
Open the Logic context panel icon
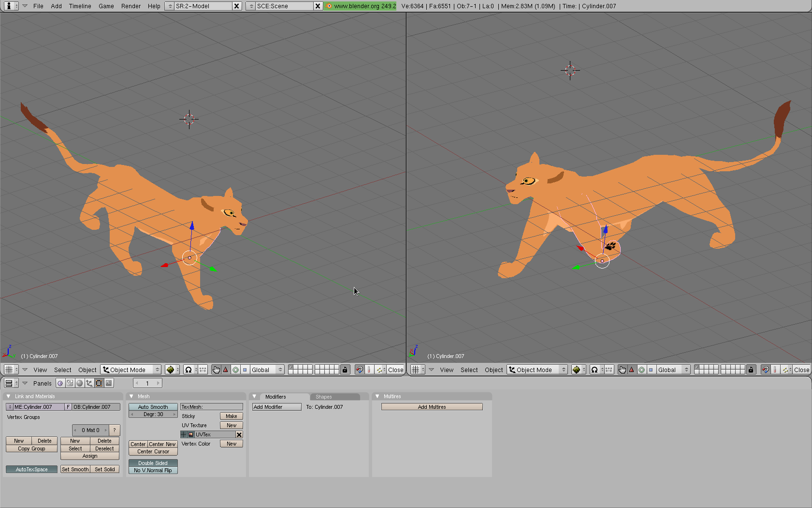pos(60,383)
